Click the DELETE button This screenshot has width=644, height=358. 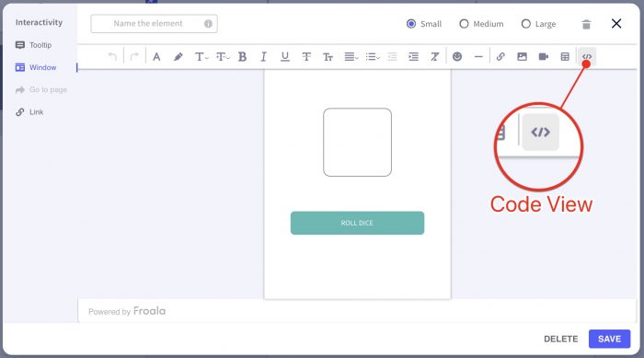pos(560,339)
